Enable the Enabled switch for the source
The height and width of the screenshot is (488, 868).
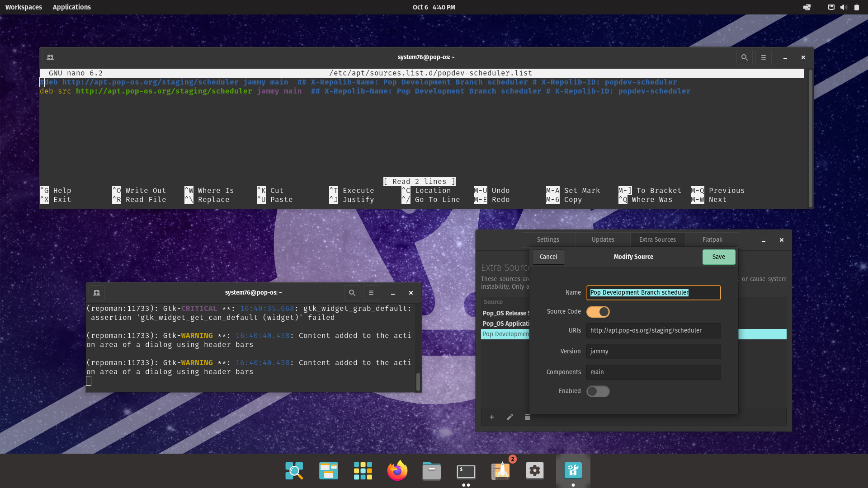point(598,391)
